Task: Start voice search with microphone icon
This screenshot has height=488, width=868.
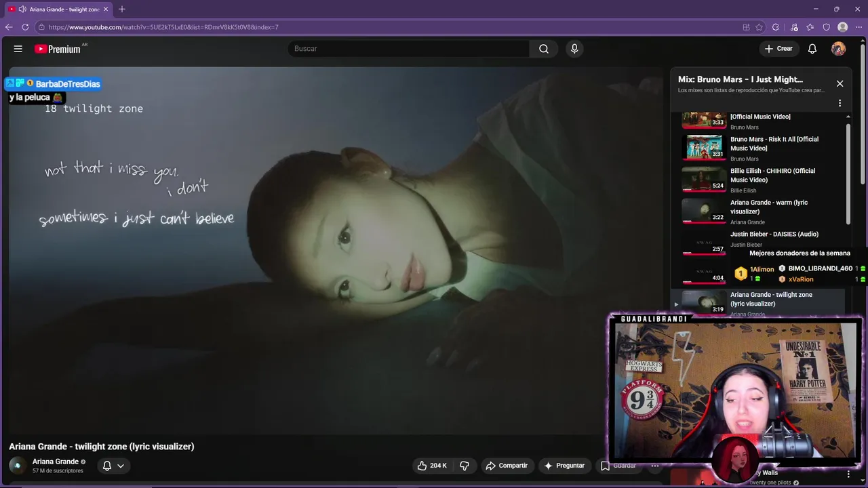Action: [x=574, y=49]
